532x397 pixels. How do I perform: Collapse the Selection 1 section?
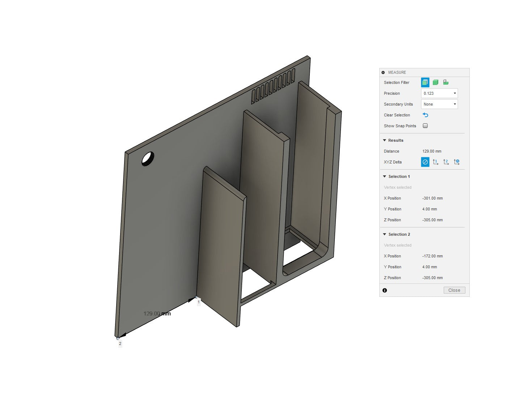point(385,176)
